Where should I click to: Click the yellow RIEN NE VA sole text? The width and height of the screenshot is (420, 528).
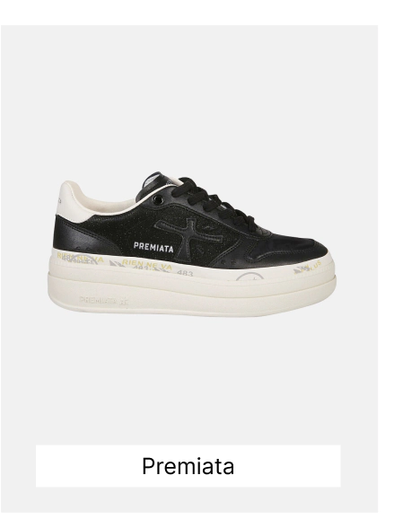coord(147,264)
